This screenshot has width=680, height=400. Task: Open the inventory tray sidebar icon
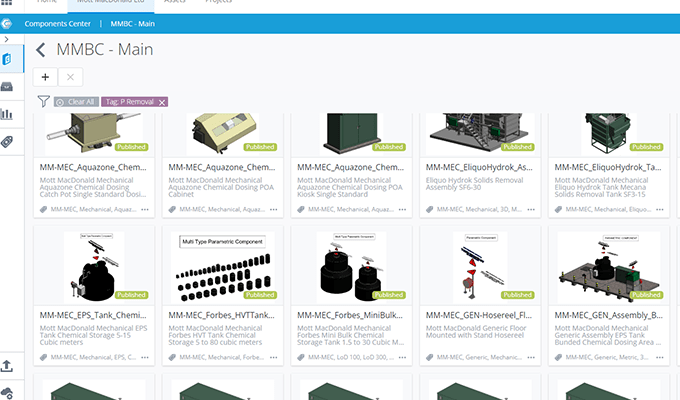(8, 87)
